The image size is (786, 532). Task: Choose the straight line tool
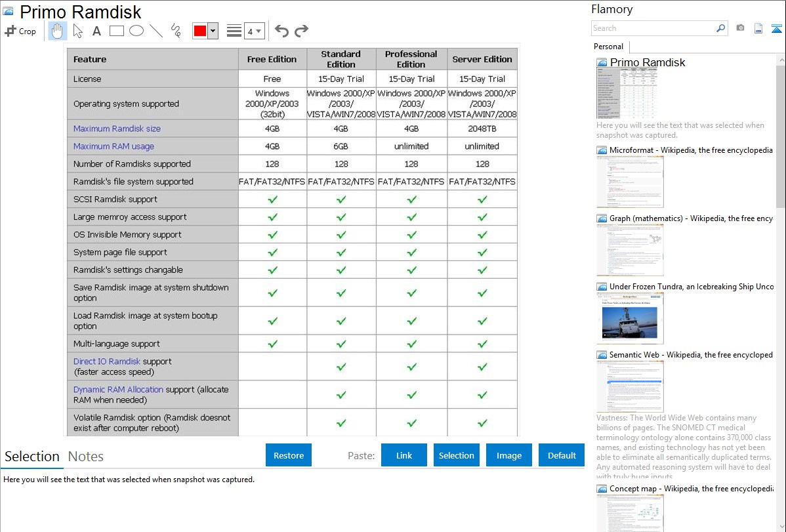pos(156,31)
